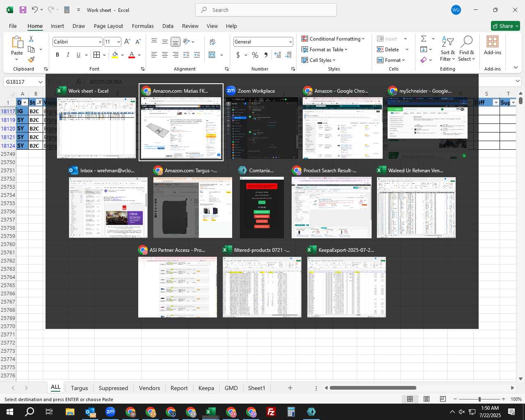Open Zoom app from taskbar
The width and height of the screenshot is (525, 420).
110,412
